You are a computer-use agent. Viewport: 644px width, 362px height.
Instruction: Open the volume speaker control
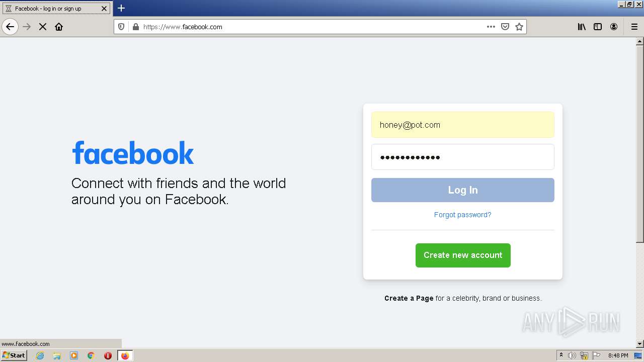click(572, 355)
